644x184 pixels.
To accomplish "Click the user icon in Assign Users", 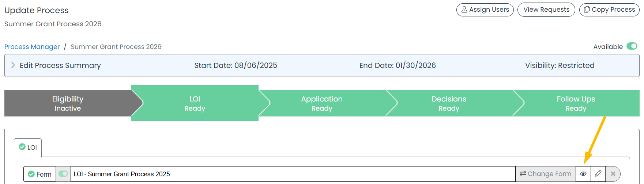I will tap(464, 9).
